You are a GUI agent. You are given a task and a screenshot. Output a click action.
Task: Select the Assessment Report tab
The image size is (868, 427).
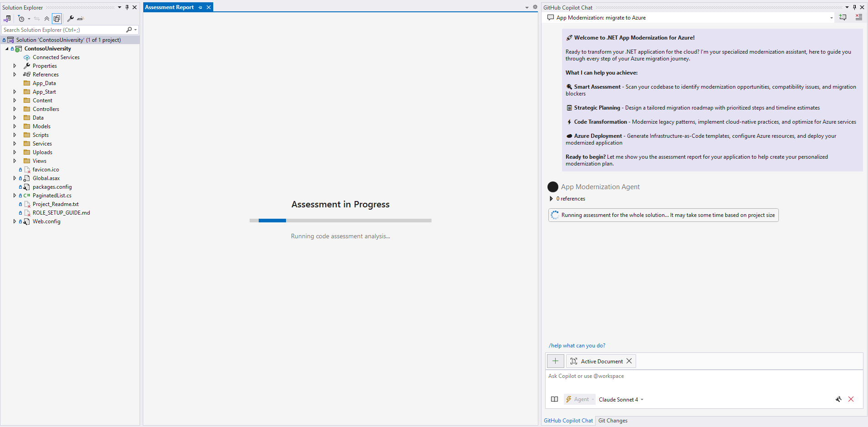(x=171, y=7)
